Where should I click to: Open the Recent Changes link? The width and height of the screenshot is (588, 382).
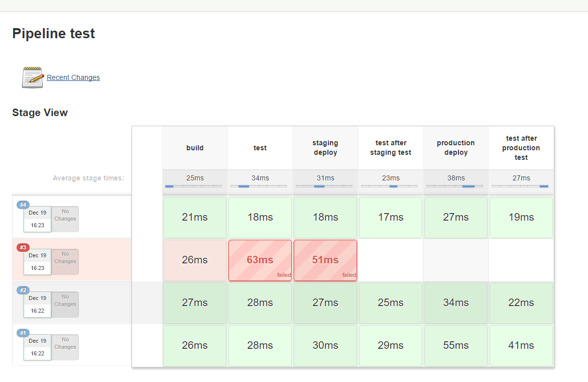click(x=73, y=77)
